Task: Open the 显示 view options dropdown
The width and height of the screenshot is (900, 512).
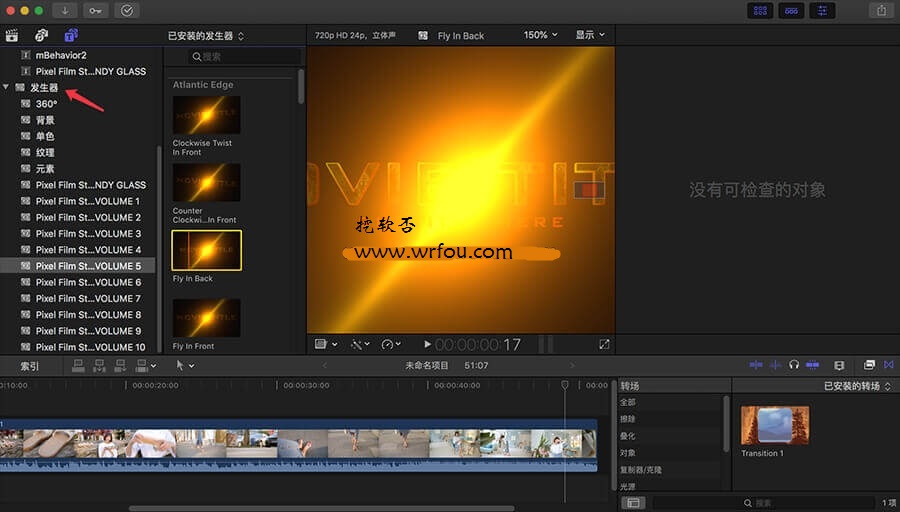Action: click(590, 35)
